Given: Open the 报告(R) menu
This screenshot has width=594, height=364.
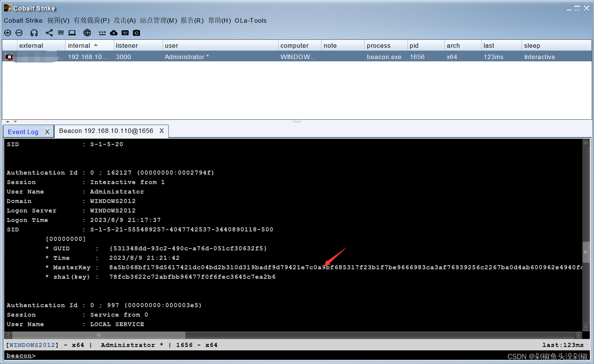Looking at the screenshot, I should coord(192,20).
